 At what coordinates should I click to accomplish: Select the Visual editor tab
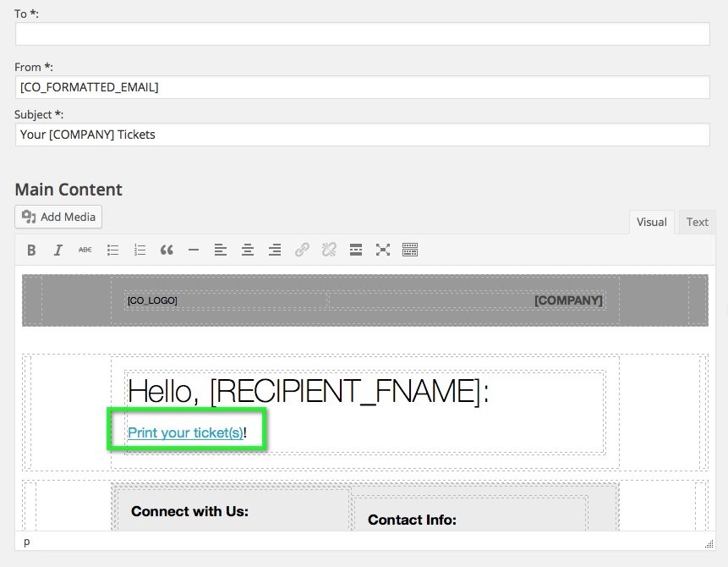coord(651,222)
